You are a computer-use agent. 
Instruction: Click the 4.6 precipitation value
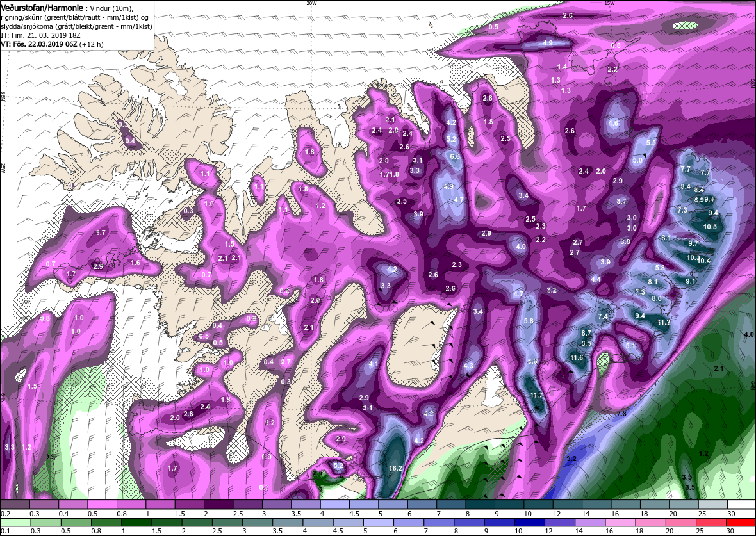pos(612,123)
